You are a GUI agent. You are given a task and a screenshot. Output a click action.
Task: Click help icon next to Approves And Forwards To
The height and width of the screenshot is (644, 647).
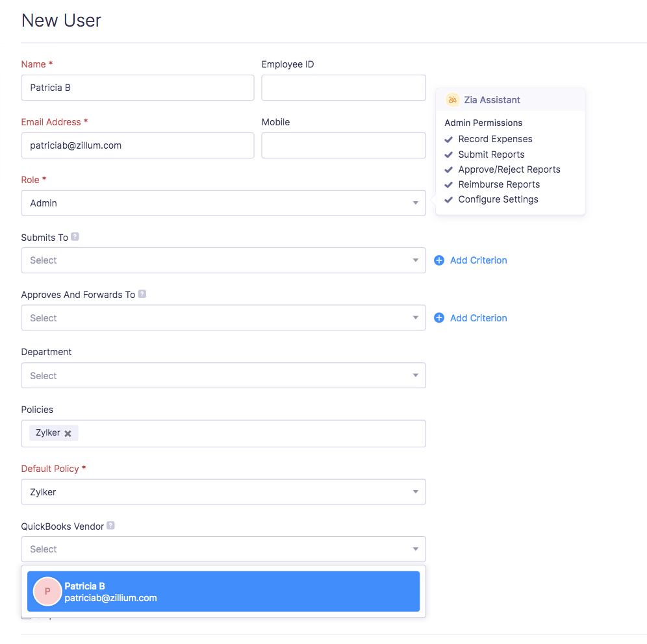(142, 294)
